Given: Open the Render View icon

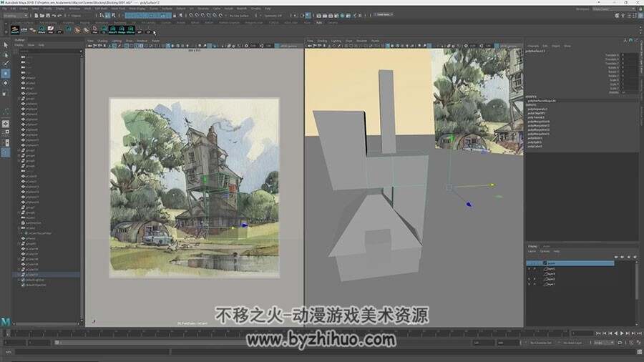Looking at the screenshot, I should (318, 16).
